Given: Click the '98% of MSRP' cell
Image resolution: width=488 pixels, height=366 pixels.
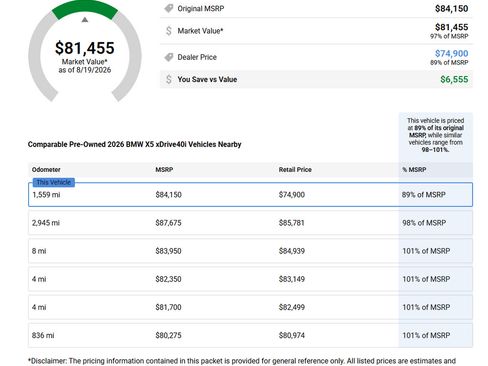Looking at the screenshot, I should coord(424,223).
